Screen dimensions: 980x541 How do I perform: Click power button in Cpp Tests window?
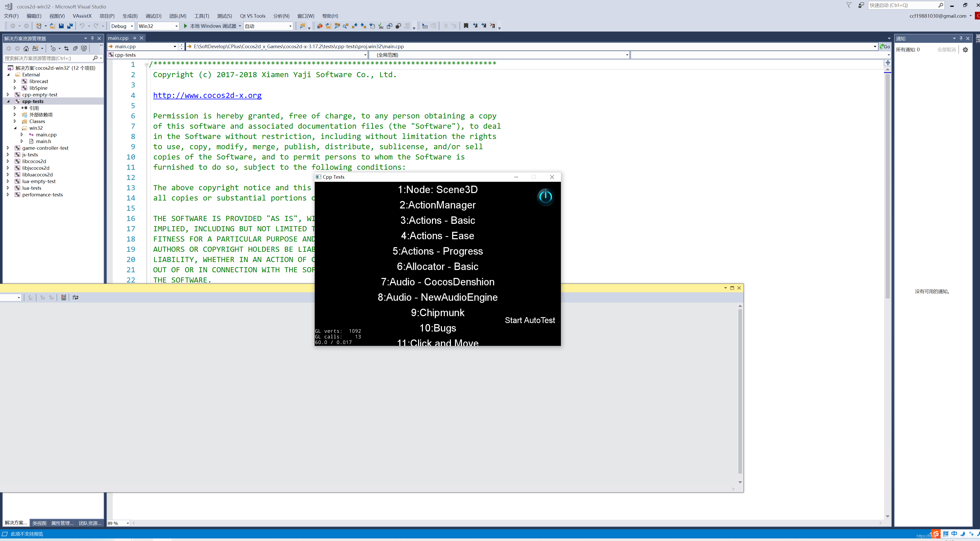pyautogui.click(x=545, y=197)
